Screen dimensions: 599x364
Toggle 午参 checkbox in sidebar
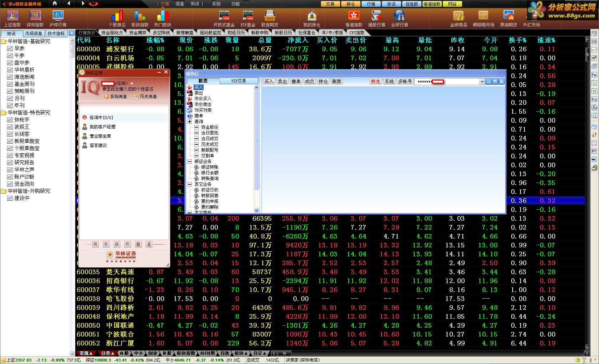coord(10,56)
